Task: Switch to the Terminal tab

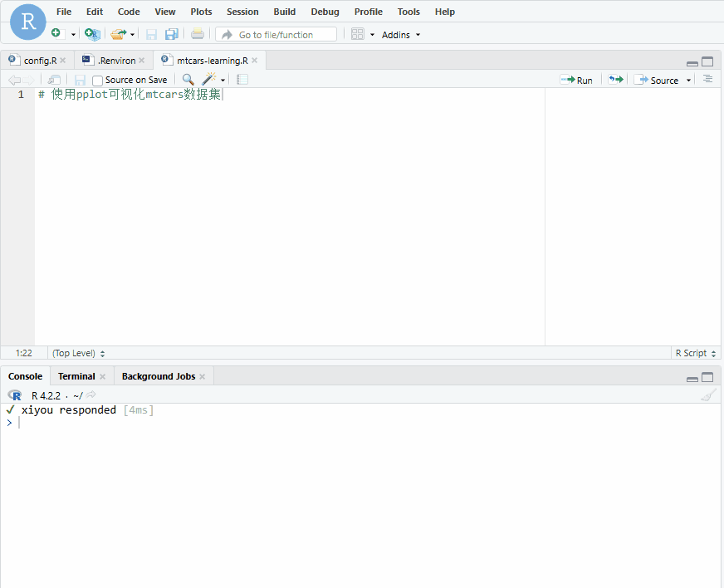Action: click(x=76, y=375)
